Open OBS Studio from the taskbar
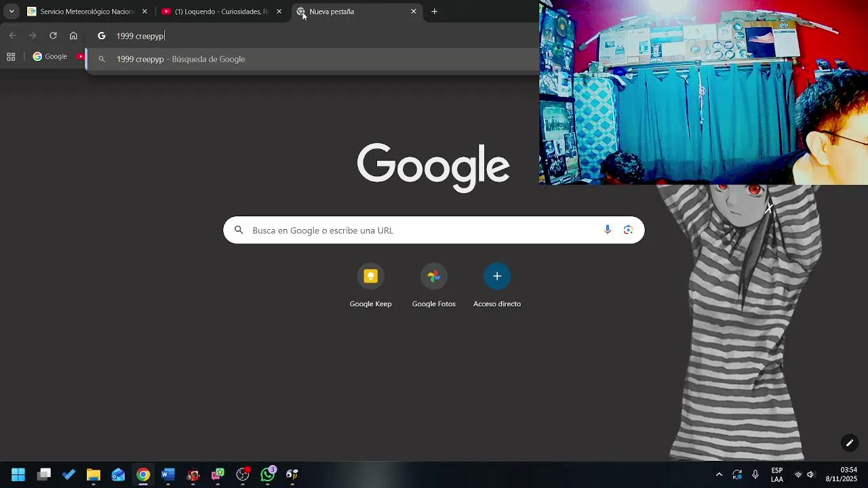 pyautogui.click(x=243, y=474)
